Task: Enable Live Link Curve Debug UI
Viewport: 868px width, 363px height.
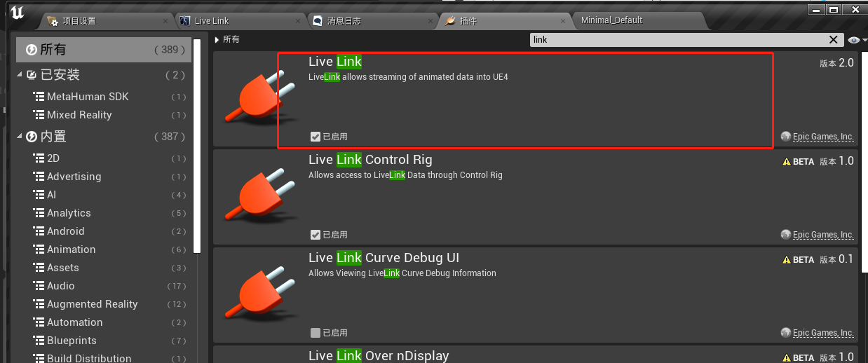Action: point(316,333)
